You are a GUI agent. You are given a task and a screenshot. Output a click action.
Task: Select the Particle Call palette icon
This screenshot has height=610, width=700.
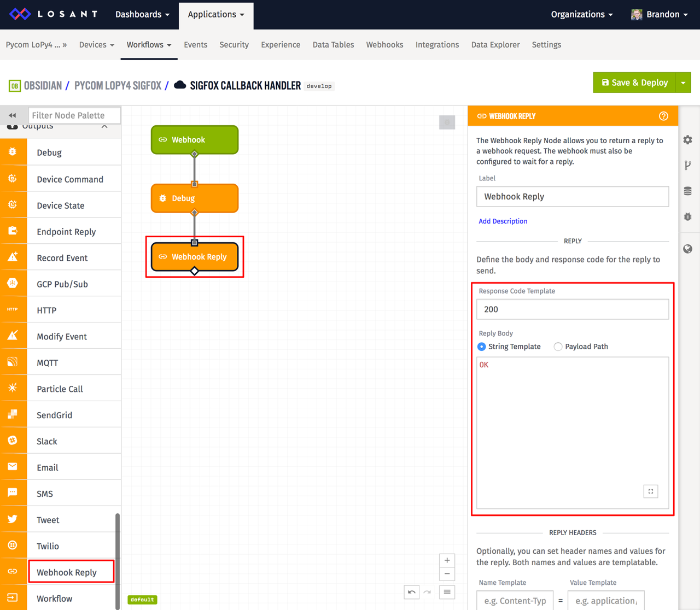coord(13,388)
